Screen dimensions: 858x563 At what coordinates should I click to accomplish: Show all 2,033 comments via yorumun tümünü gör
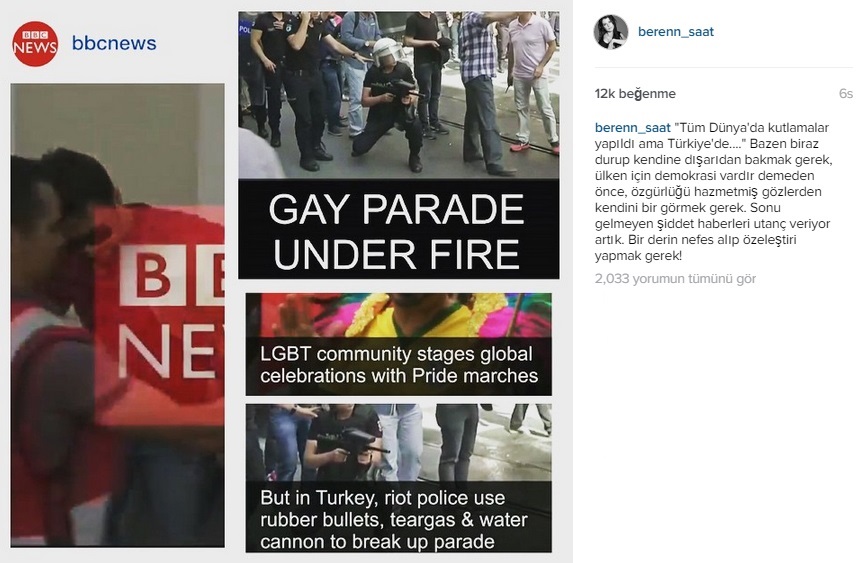tap(675, 278)
